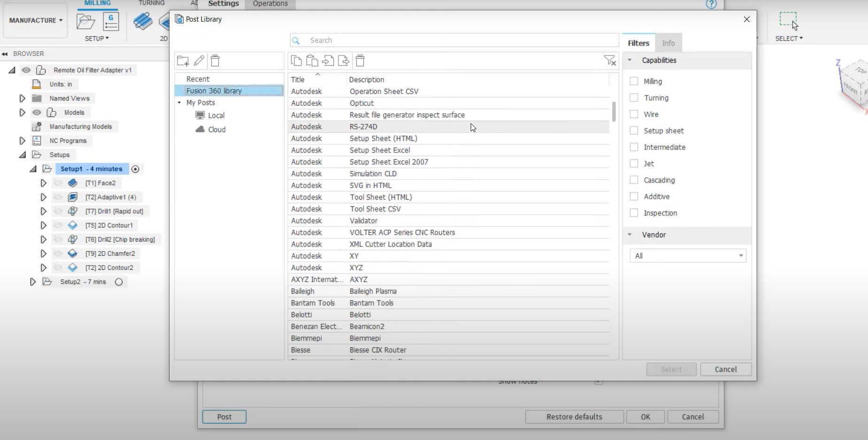Screen dimensions: 868x440
Task: Switch to the Info tab
Action: click(x=668, y=43)
